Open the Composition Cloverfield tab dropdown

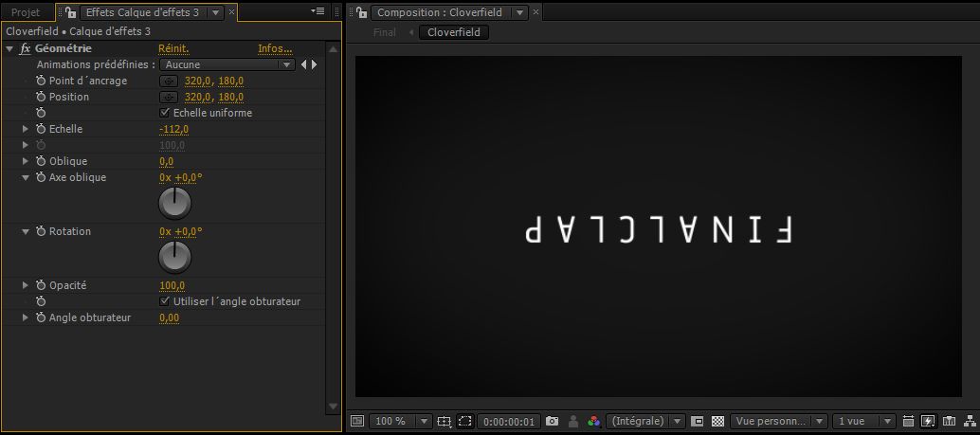click(519, 12)
